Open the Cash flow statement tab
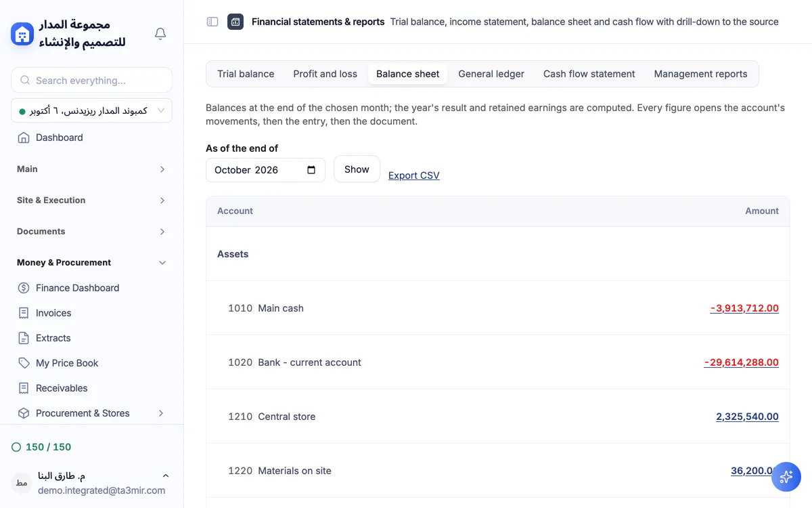 click(x=589, y=74)
